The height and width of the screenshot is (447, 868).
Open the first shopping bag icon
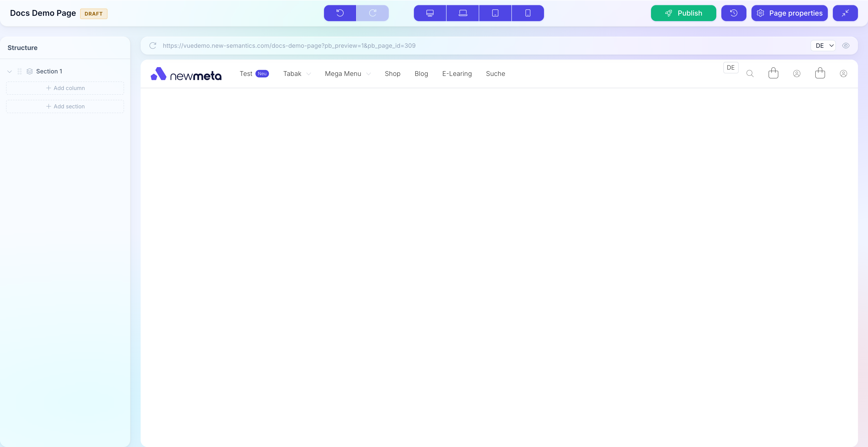tap(773, 73)
